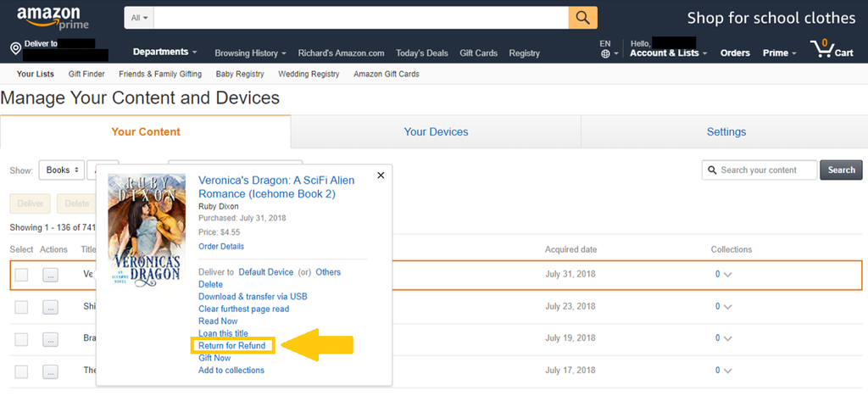Click the orange search magnifier button
Viewport: 868px width, 396px height.
(x=582, y=18)
